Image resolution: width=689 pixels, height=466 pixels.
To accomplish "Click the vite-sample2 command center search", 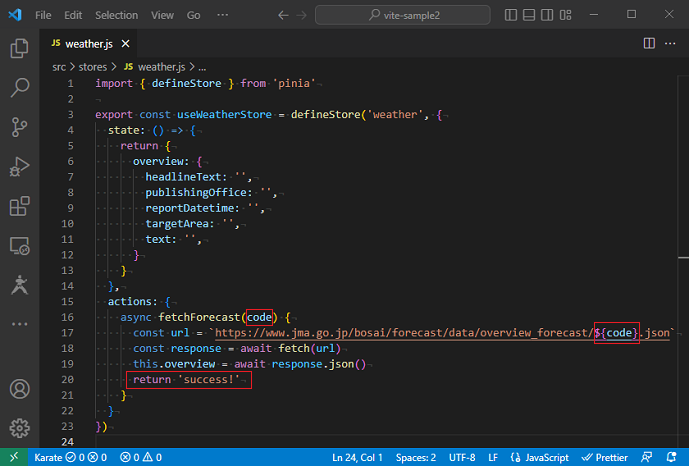I will click(x=403, y=15).
